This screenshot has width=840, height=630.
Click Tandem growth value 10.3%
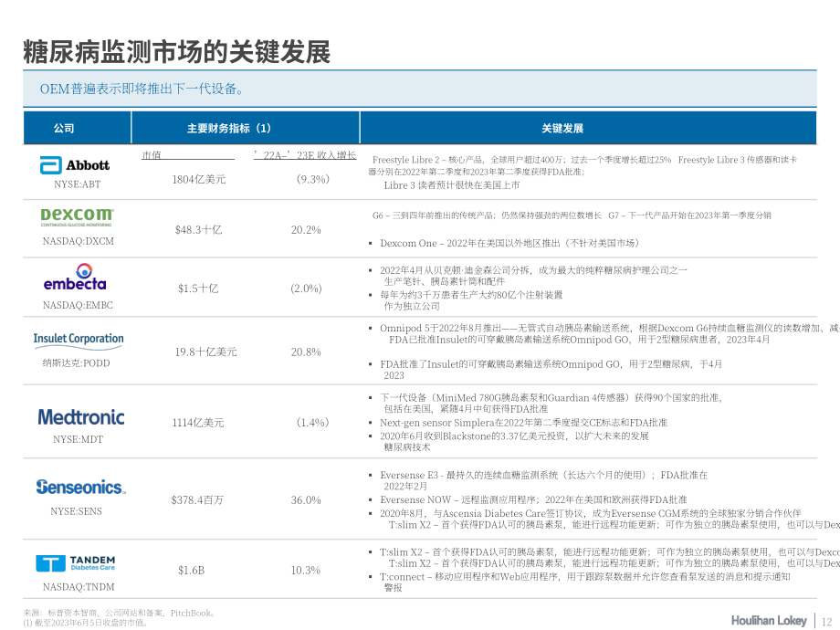click(306, 570)
